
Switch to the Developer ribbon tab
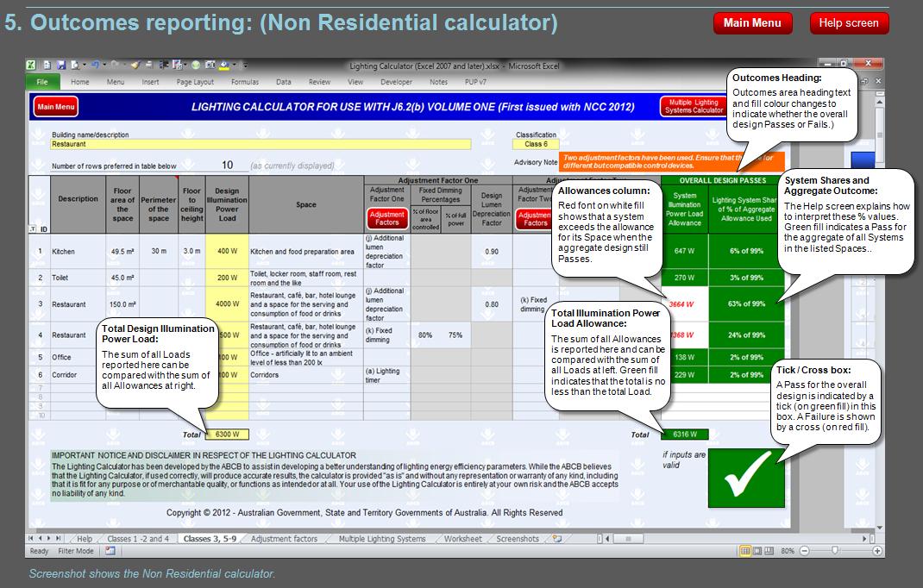(x=397, y=81)
